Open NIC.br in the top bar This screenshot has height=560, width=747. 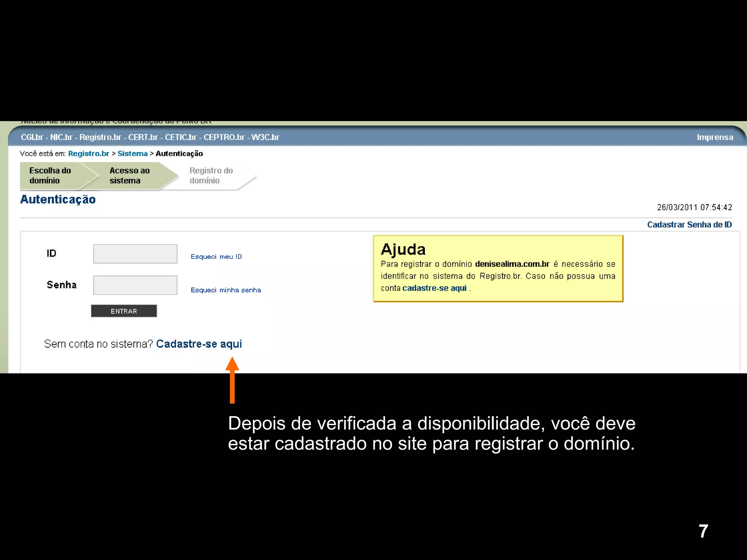click(61, 137)
